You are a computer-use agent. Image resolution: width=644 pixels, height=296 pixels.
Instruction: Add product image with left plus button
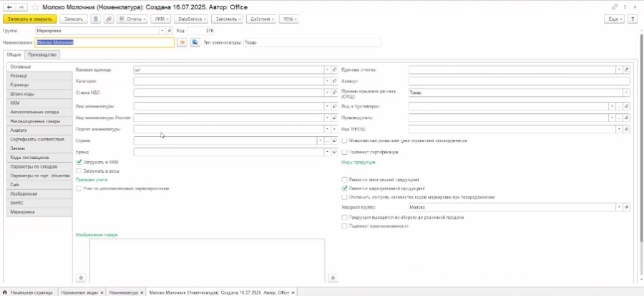tap(81, 278)
